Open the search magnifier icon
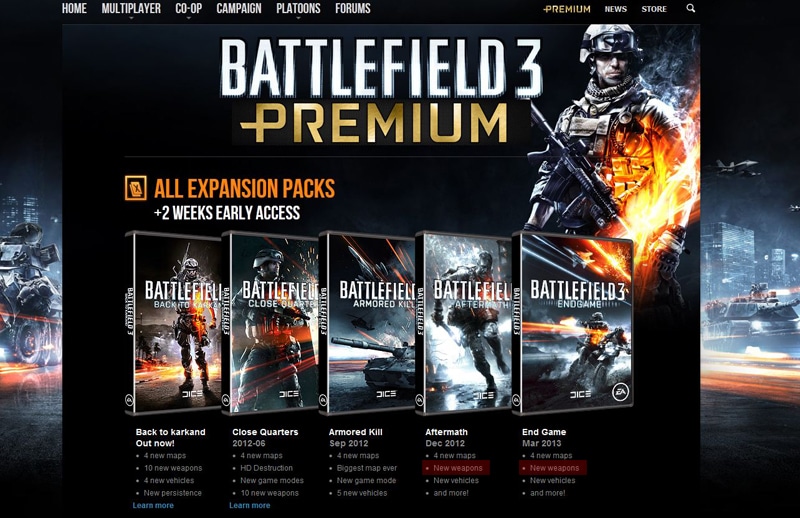 pos(690,8)
